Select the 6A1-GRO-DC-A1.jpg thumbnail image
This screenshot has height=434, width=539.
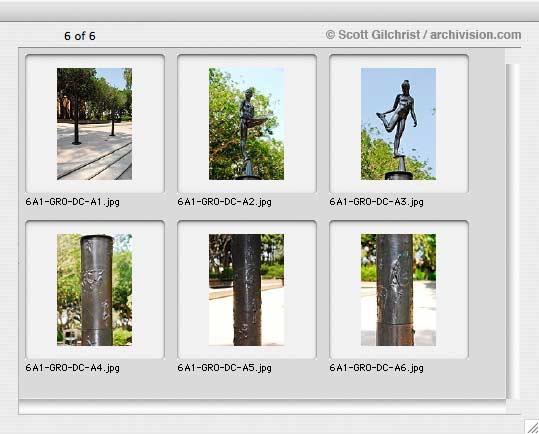95,124
